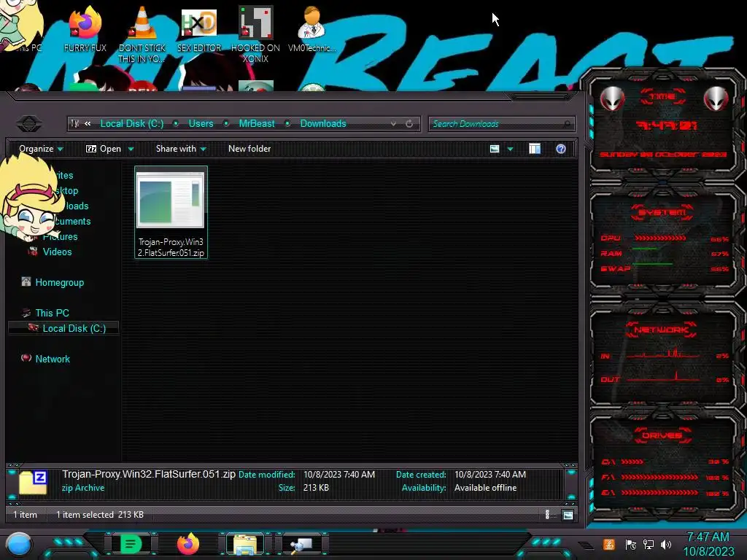Click the zip archive icon in details pane
This screenshot has width=747, height=560.
[x=33, y=482]
